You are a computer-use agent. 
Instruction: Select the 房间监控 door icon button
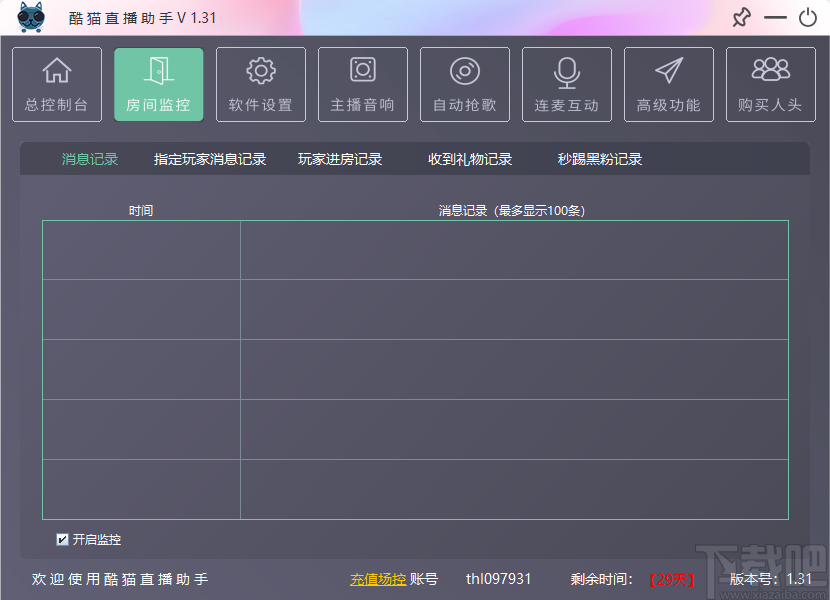[159, 84]
